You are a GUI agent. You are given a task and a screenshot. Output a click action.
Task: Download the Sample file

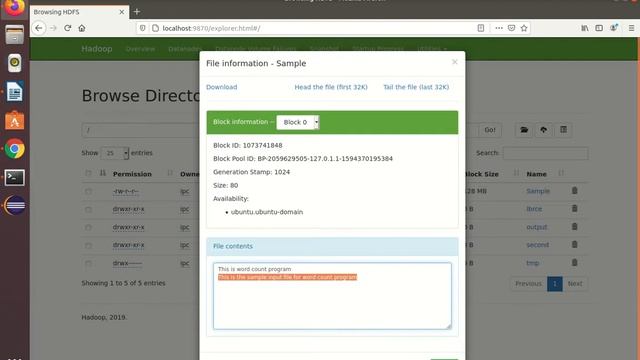click(x=221, y=87)
